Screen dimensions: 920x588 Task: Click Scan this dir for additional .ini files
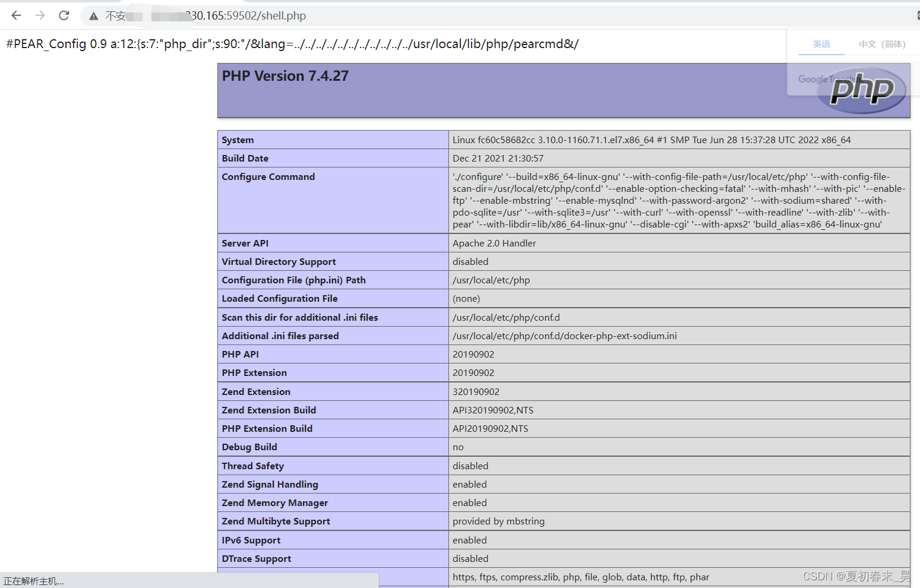pos(300,318)
